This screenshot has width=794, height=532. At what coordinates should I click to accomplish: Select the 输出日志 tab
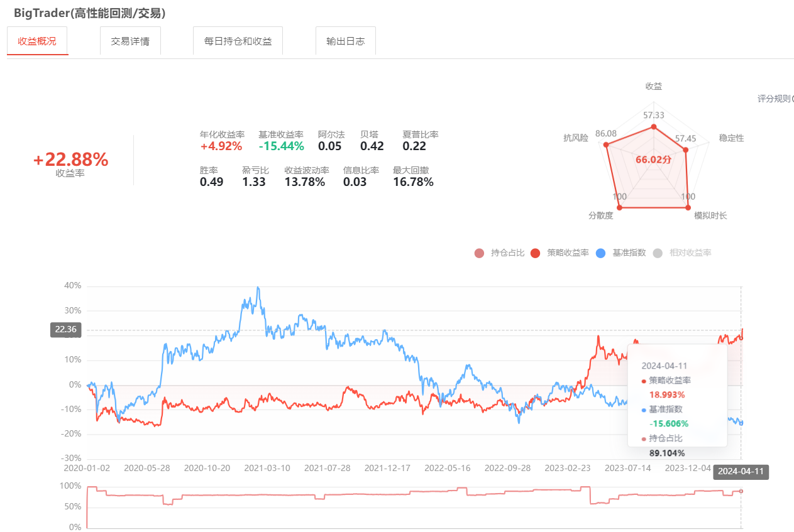coord(345,41)
